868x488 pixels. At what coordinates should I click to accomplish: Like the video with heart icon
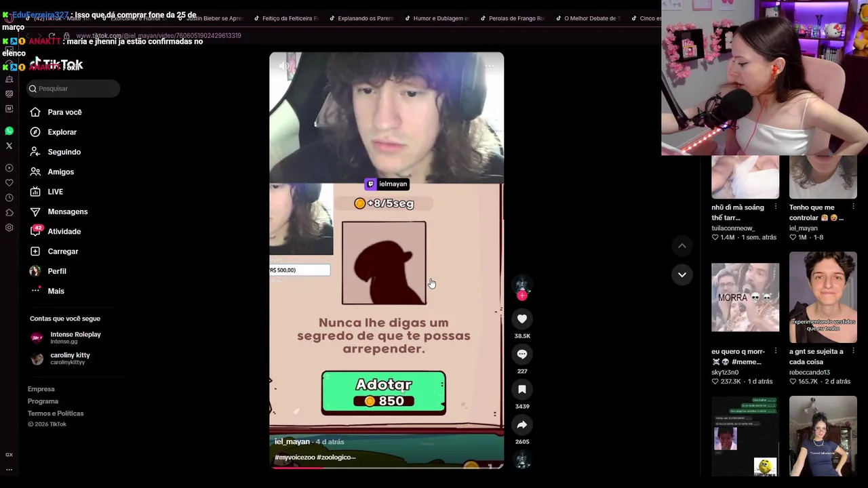522,319
